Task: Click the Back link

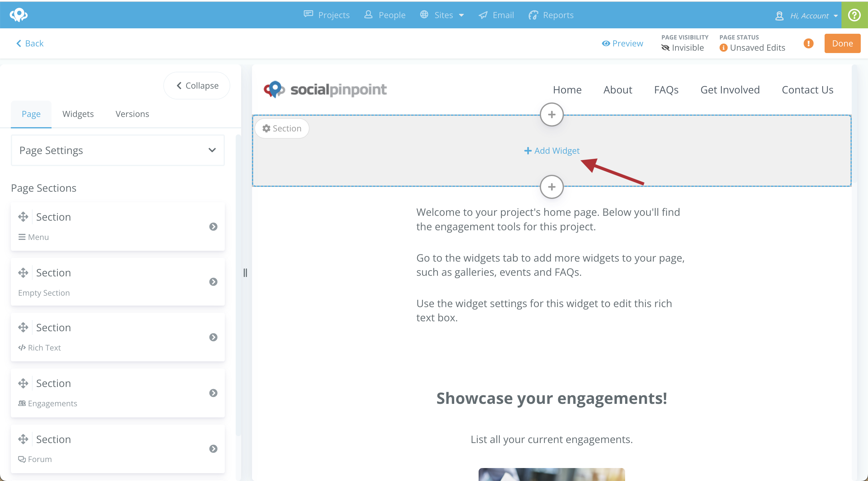Action: (x=30, y=43)
